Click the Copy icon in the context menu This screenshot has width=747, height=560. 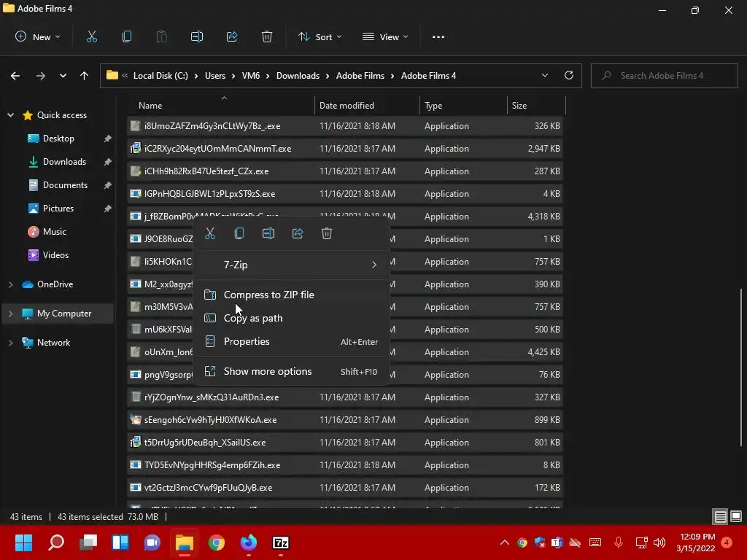tap(239, 233)
